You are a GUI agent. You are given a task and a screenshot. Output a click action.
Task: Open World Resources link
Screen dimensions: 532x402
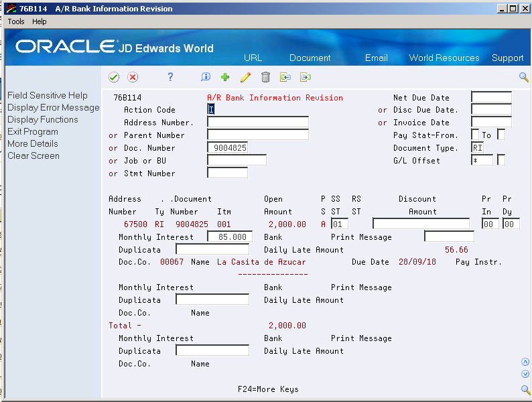click(444, 58)
